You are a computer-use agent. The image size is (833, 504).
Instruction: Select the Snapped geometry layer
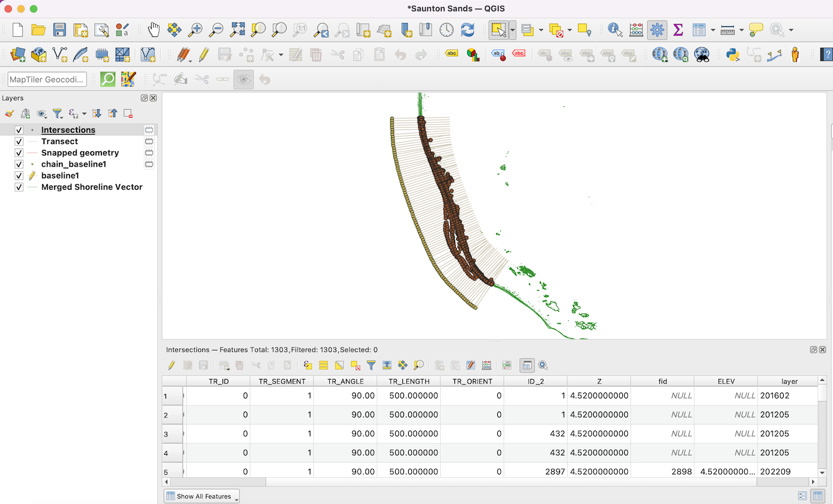click(x=80, y=153)
